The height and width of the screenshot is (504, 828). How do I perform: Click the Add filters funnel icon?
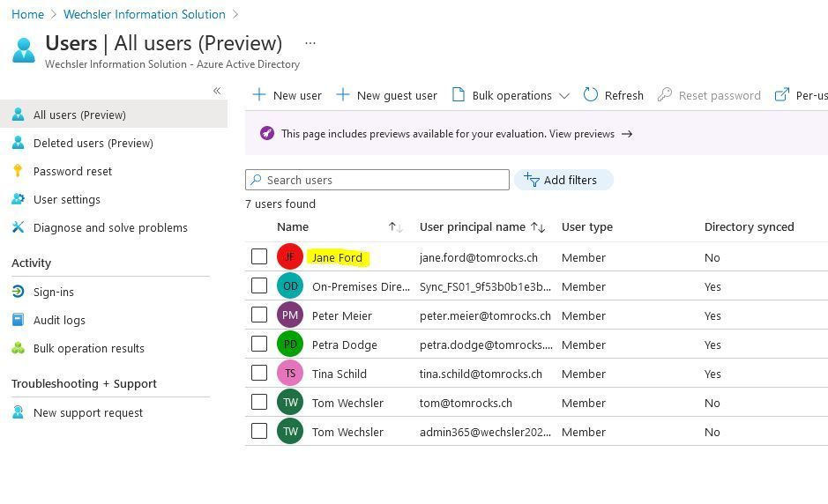532,180
